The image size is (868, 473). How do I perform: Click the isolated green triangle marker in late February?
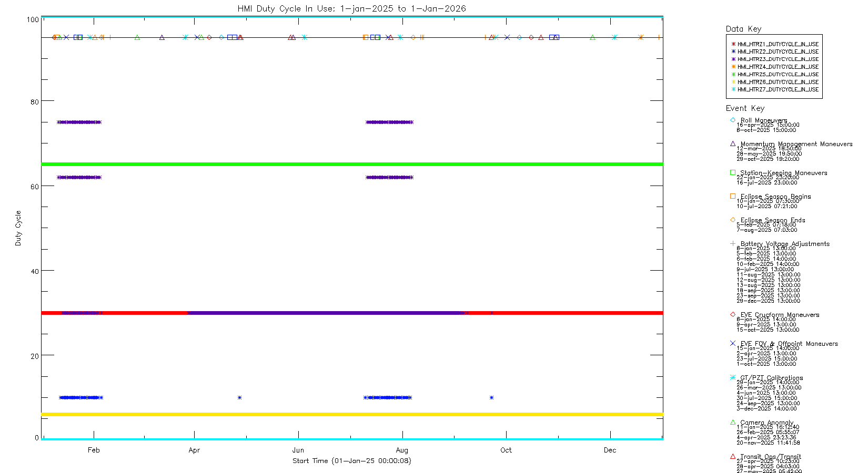[137, 37]
